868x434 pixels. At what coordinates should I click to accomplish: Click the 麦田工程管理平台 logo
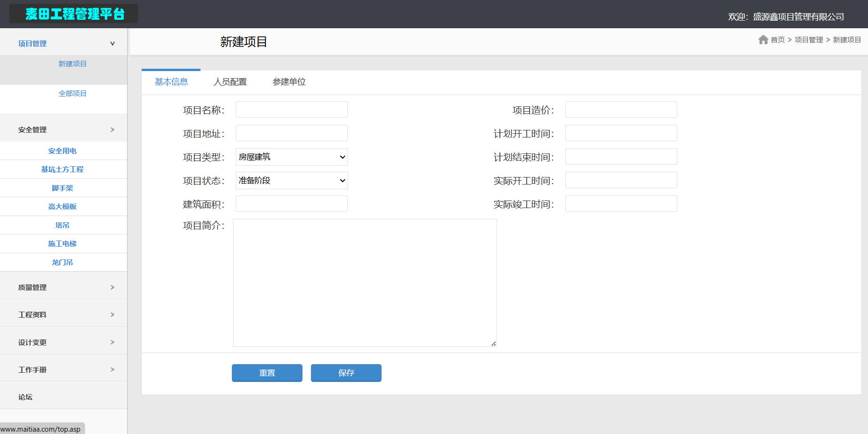tap(74, 14)
